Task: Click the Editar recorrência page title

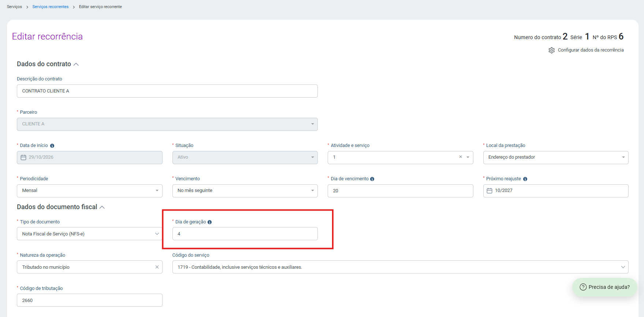Action: click(47, 37)
